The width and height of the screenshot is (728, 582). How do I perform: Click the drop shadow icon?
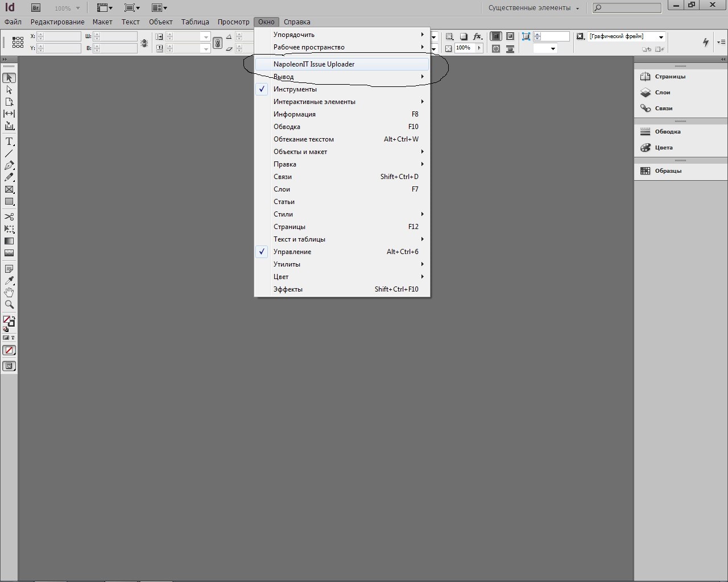pyautogui.click(x=464, y=36)
